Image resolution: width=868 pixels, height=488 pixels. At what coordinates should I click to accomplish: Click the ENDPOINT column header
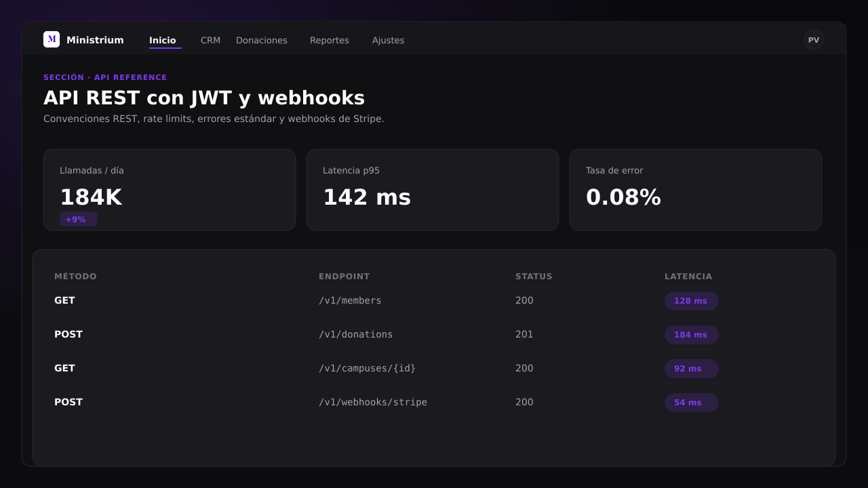[344, 277]
